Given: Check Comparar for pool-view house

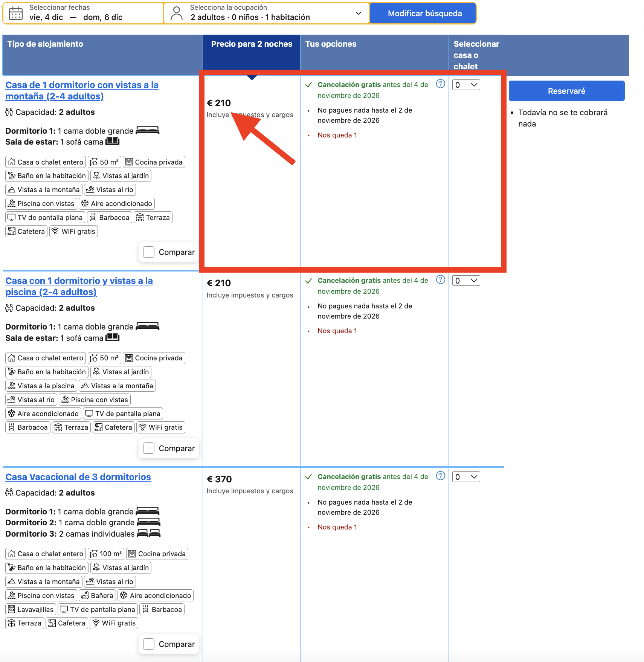Looking at the screenshot, I should 149,448.
